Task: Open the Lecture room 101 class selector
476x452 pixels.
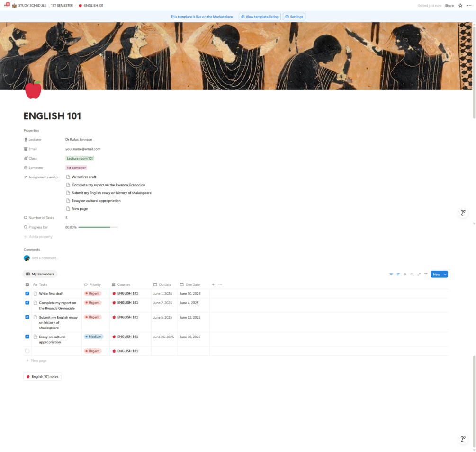Action: [x=80, y=159]
